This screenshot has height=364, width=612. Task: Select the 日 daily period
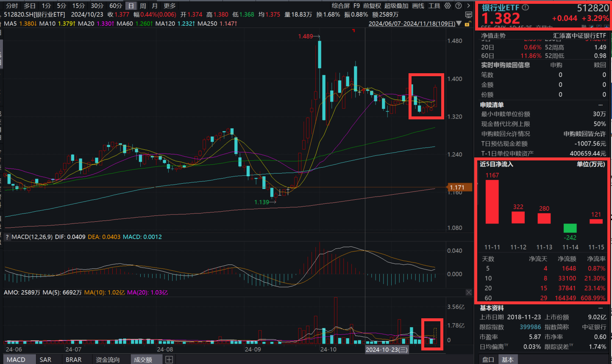tap(131, 6)
